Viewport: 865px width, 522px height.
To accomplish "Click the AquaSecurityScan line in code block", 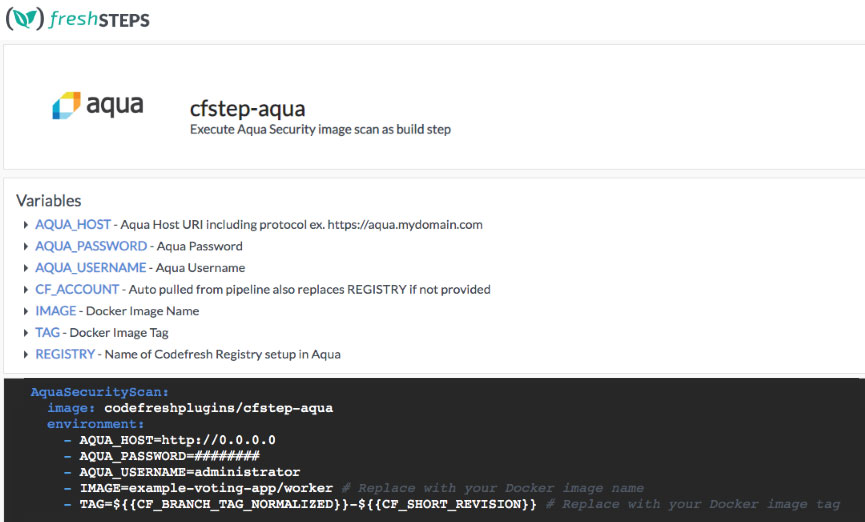I will (x=100, y=392).
